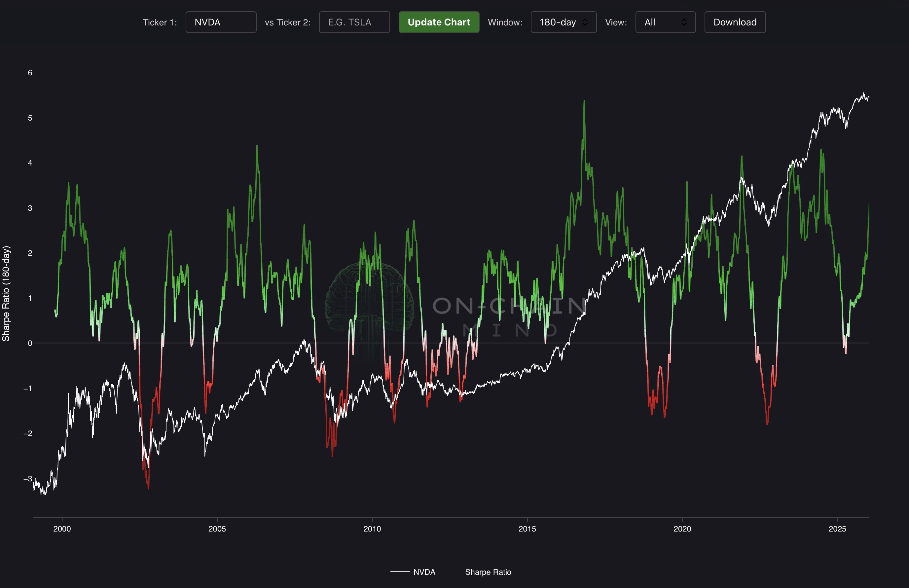Open the View All dropdown

tap(665, 22)
